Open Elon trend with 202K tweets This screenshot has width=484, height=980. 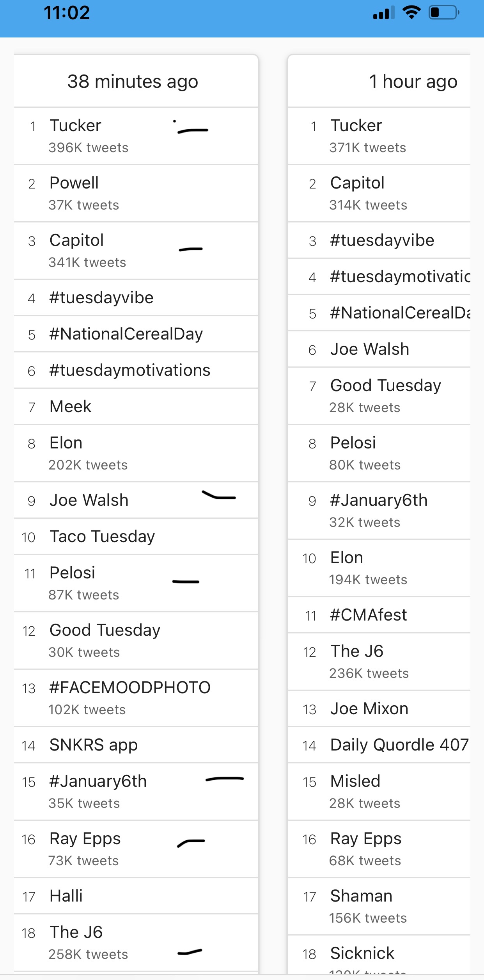pyautogui.click(x=136, y=453)
